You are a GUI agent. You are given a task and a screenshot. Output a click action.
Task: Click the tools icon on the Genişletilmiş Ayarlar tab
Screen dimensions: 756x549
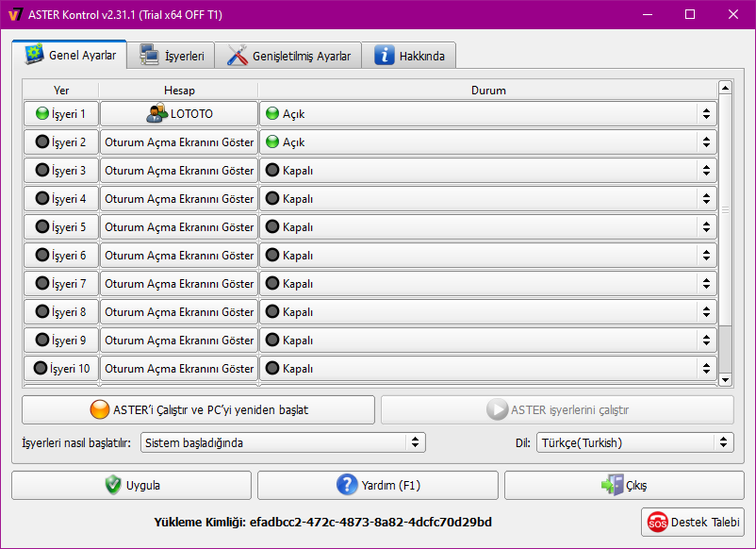[x=238, y=56]
